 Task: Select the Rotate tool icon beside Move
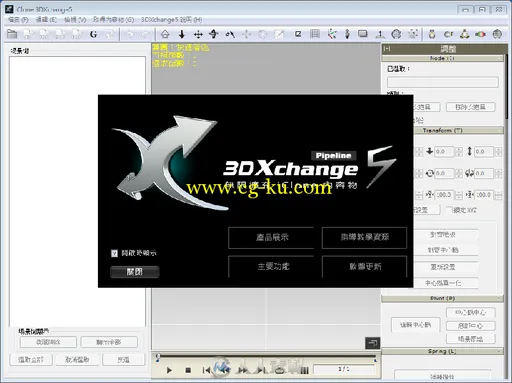[214, 34]
